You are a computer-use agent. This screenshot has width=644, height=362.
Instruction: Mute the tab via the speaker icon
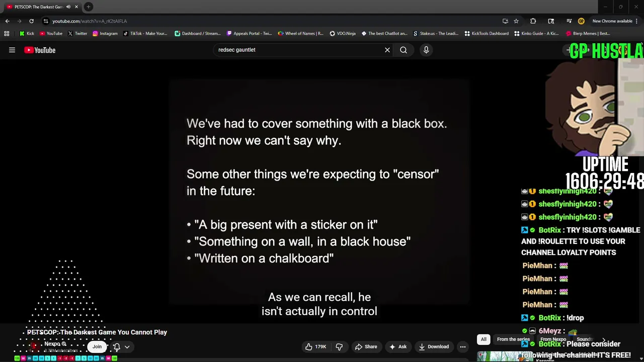click(x=68, y=7)
